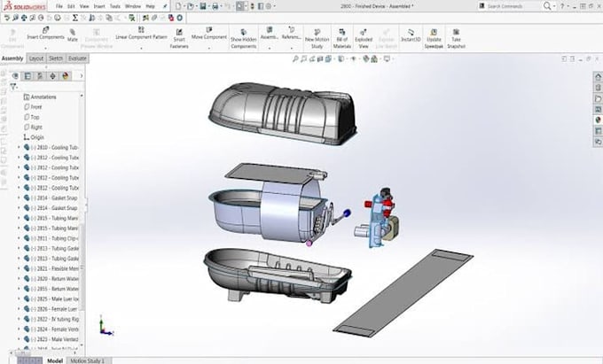Open the Window menu
The image size is (603, 364).
(133, 6)
